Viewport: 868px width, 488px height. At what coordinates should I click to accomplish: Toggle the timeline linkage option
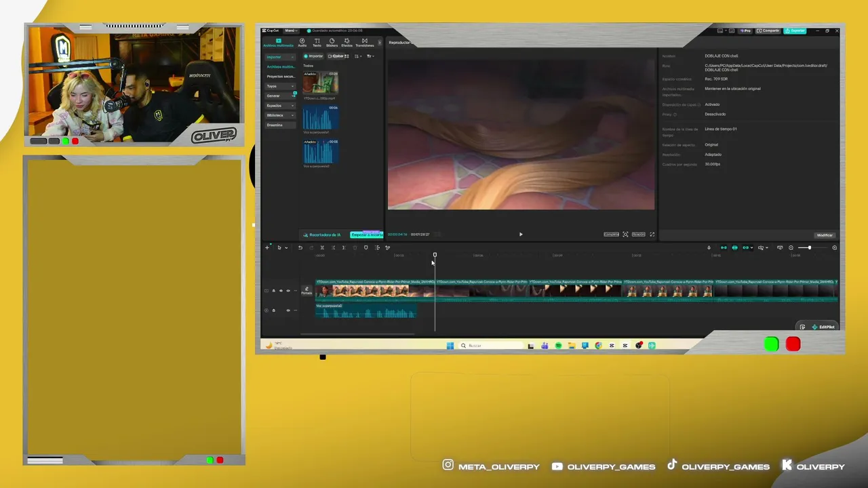[x=746, y=247]
